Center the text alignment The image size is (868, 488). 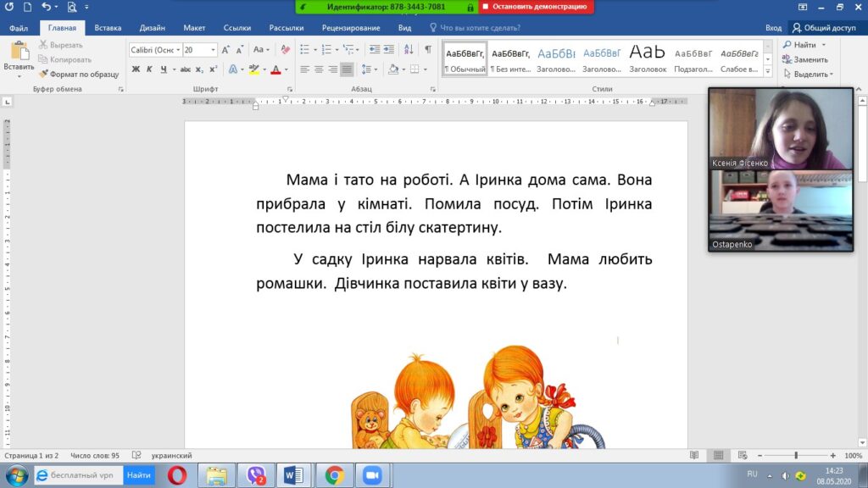pos(319,69)
